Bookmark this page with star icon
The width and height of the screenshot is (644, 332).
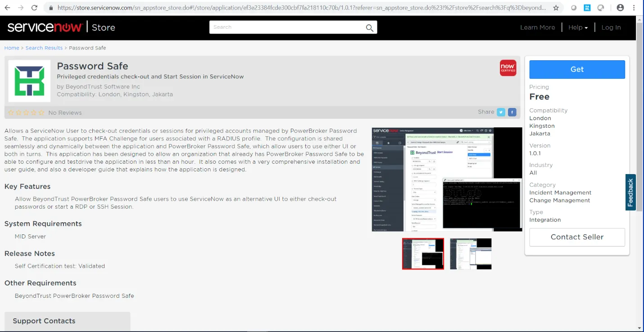[556, 8]
